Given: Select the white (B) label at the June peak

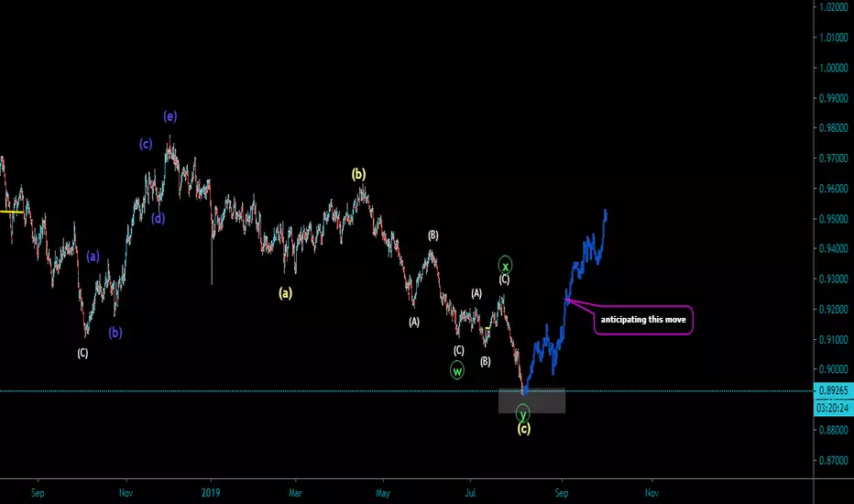Looking at the screenshot, I should (x=433, y=236).
